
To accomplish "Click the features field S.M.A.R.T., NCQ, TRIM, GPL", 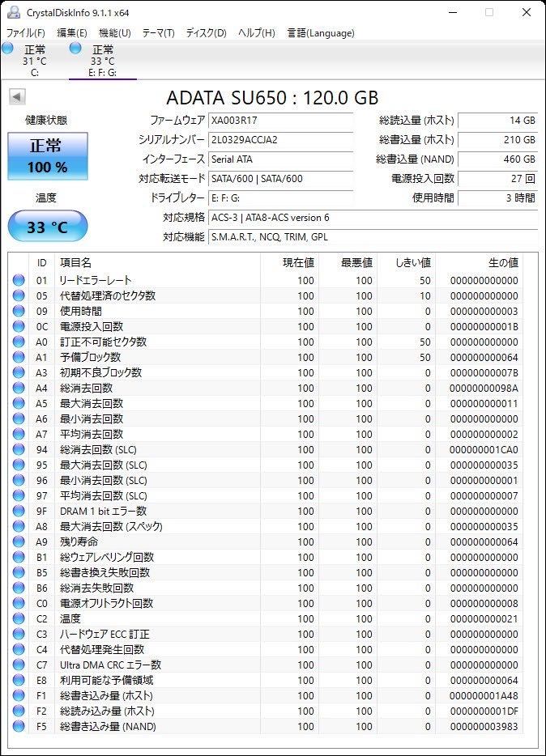I will [373, 236].
